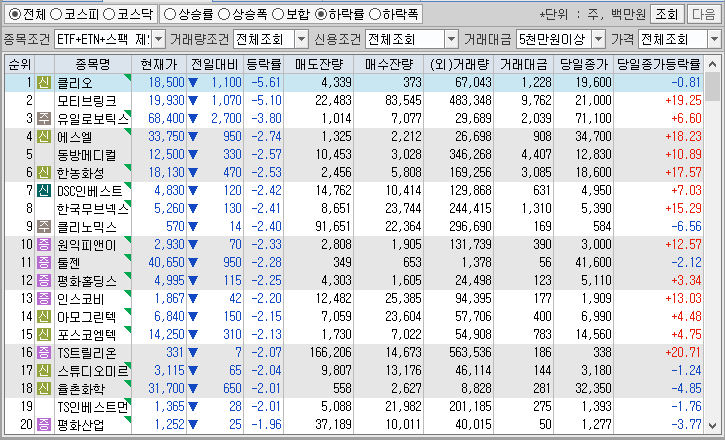Click the 증 badge icon beside 원익피앤이
The width and height of the screenshot is (725, 440).
pos(44,244)
